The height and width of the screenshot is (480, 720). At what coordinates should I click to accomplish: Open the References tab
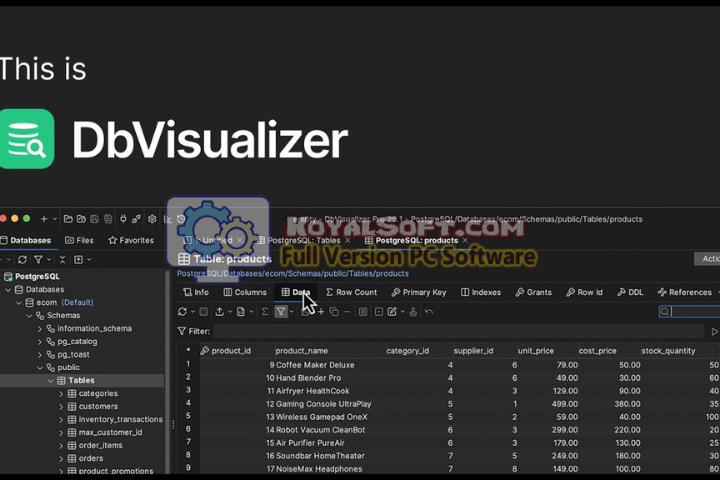tap(685, 292)
